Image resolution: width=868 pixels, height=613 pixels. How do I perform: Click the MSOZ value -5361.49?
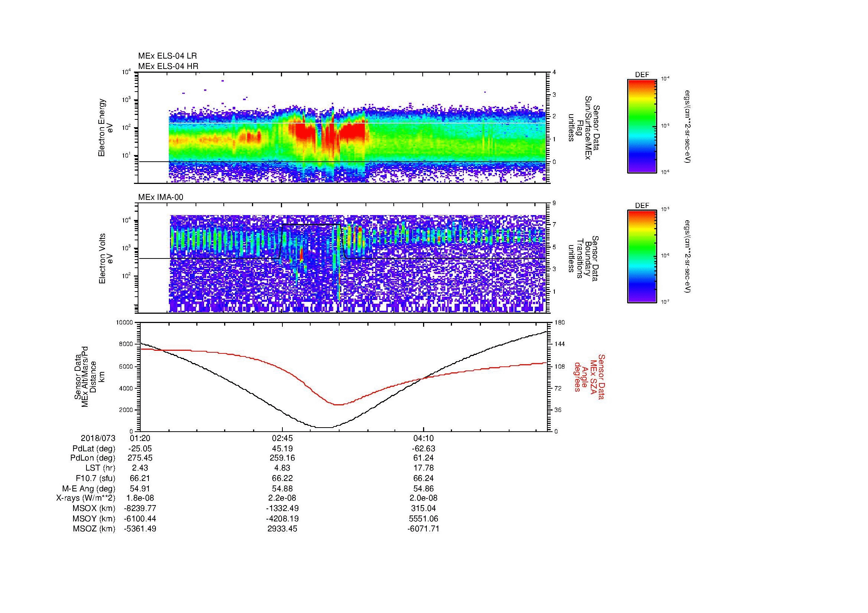tap(140, 529)
